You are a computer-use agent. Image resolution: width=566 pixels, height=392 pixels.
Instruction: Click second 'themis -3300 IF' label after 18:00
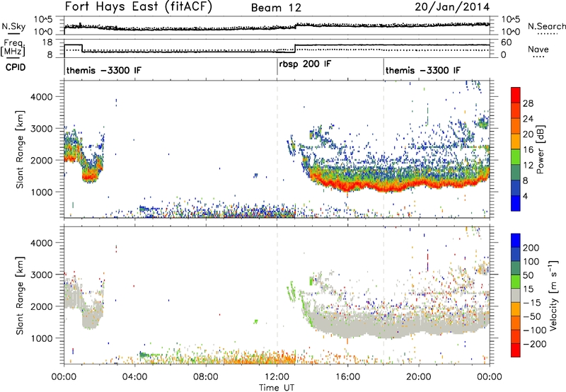pyautogui.click(x=423, y=70)
